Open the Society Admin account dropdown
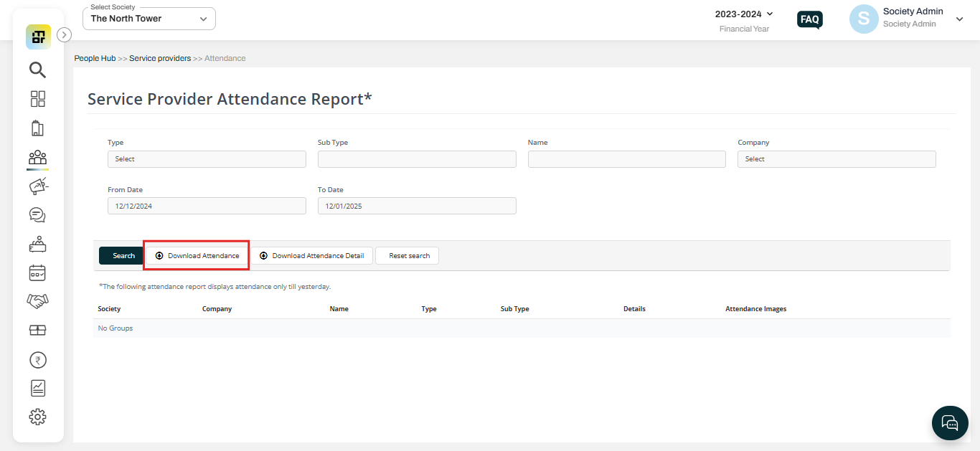 959,19
